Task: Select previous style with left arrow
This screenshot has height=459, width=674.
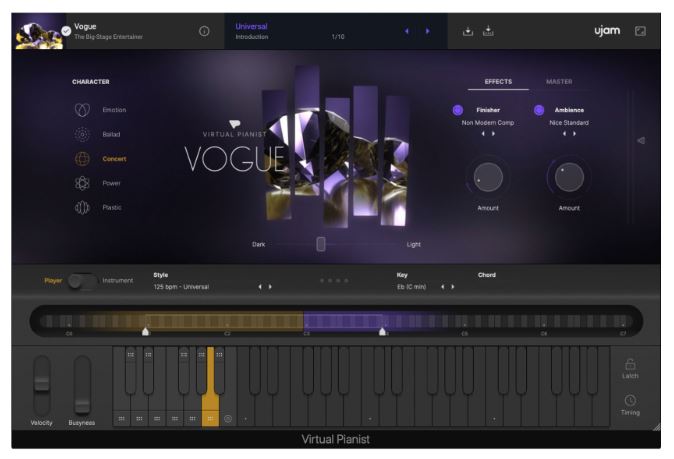Action: [x=260, y=287]
